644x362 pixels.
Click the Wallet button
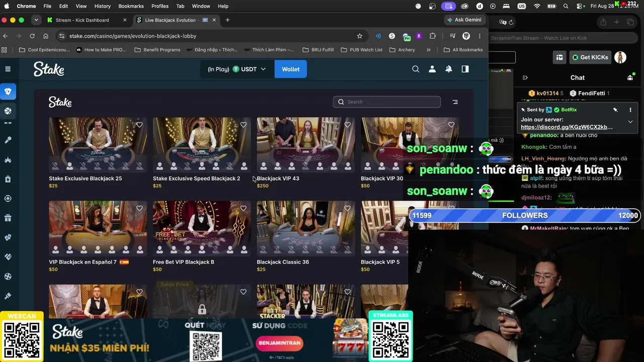[290, 69]
